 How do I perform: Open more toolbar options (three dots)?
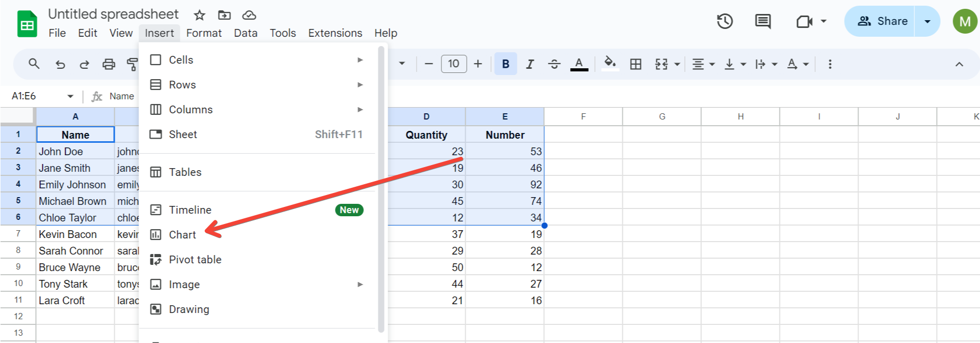[x=830, y=64]
